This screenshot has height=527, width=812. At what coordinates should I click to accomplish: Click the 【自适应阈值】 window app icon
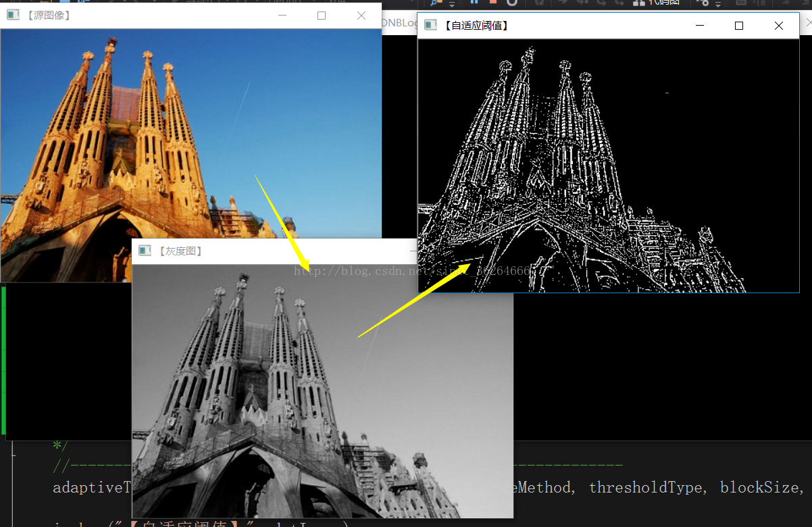pyautogui.click(x=430, y=25)
